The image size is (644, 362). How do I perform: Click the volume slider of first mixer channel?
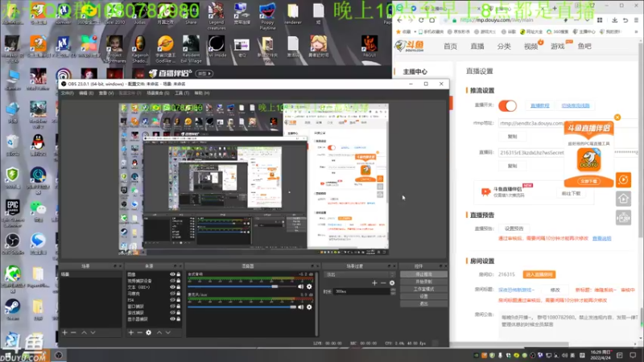coord(242,286)
